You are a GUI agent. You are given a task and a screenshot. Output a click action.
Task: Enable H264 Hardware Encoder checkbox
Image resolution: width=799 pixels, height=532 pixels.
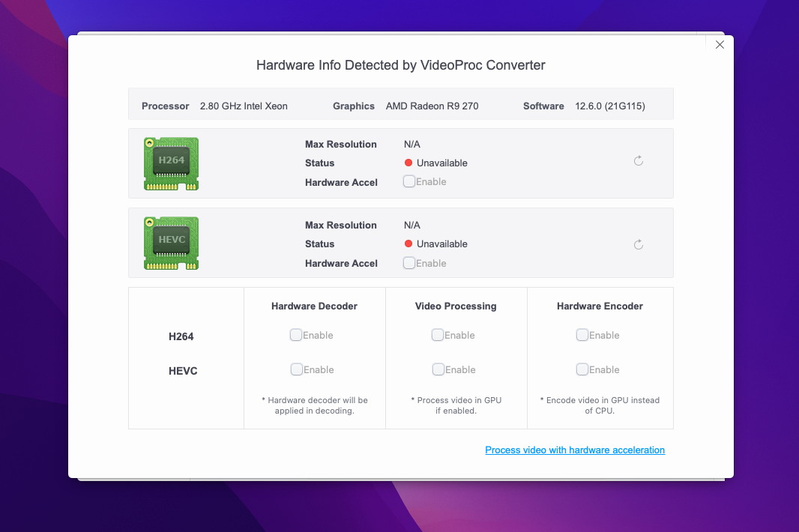click(x=582, y=335)
